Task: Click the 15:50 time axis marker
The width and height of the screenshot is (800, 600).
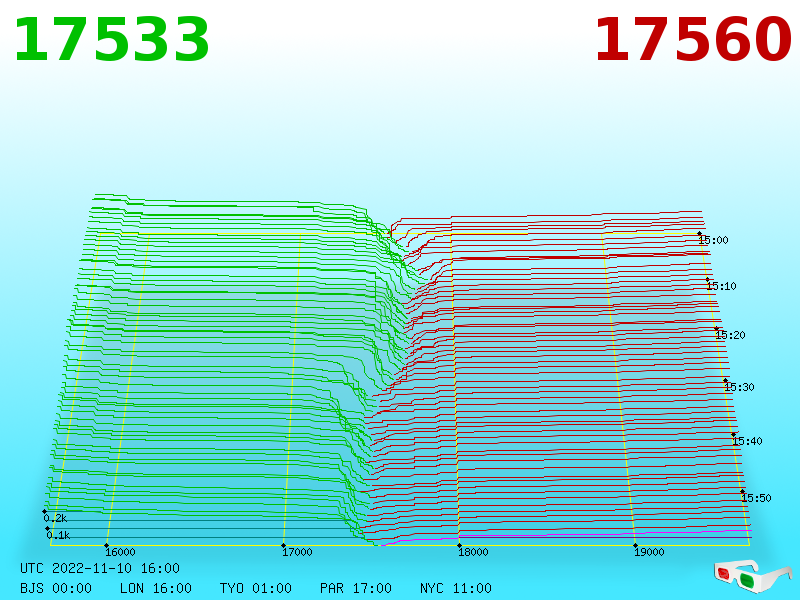Action: pyautogui.click(x=756, y=498)
